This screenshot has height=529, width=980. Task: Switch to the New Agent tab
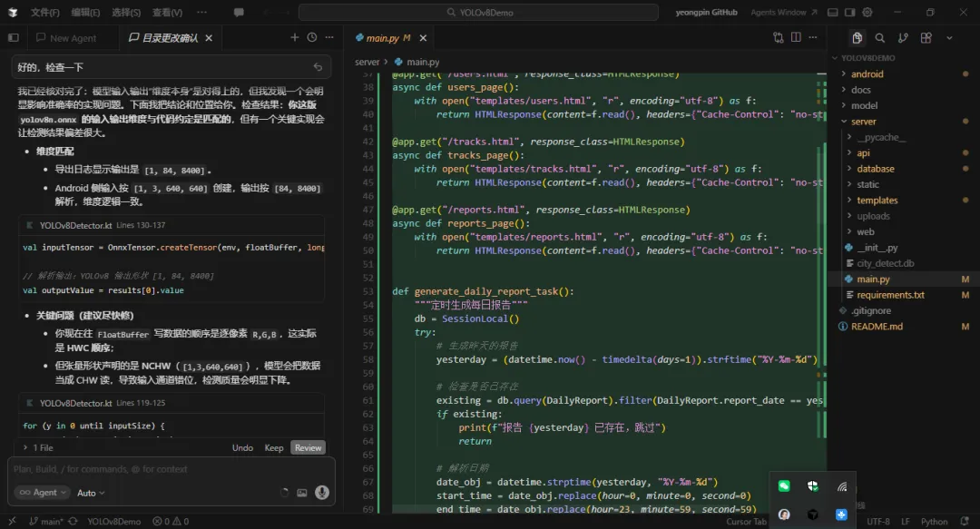click(73, 38)
